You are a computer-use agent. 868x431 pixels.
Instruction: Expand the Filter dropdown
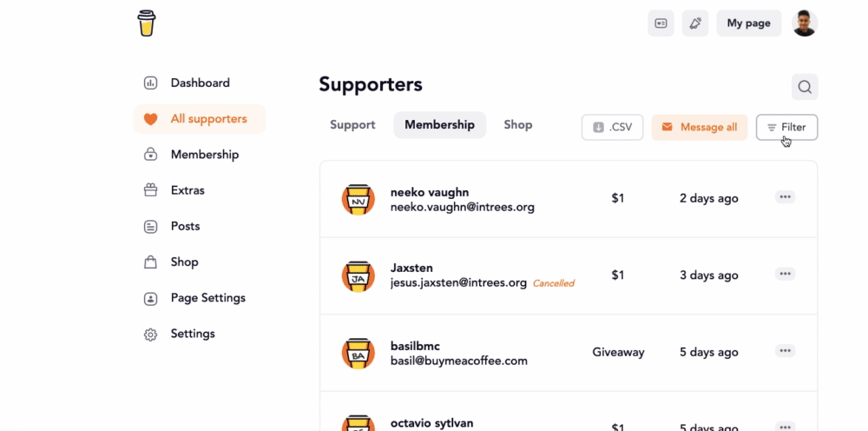[786, 127]
